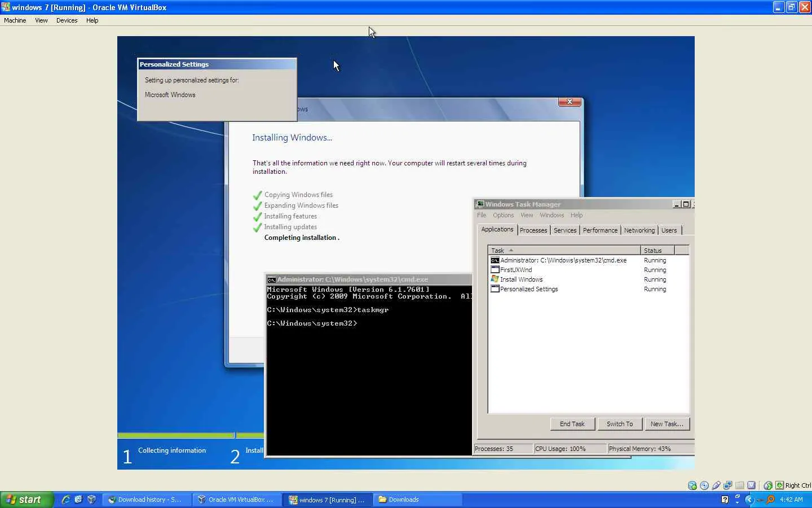Select the Administrator cmd.exe task row
The height and width of the screenshot is (508, 812).
[589, 260]
